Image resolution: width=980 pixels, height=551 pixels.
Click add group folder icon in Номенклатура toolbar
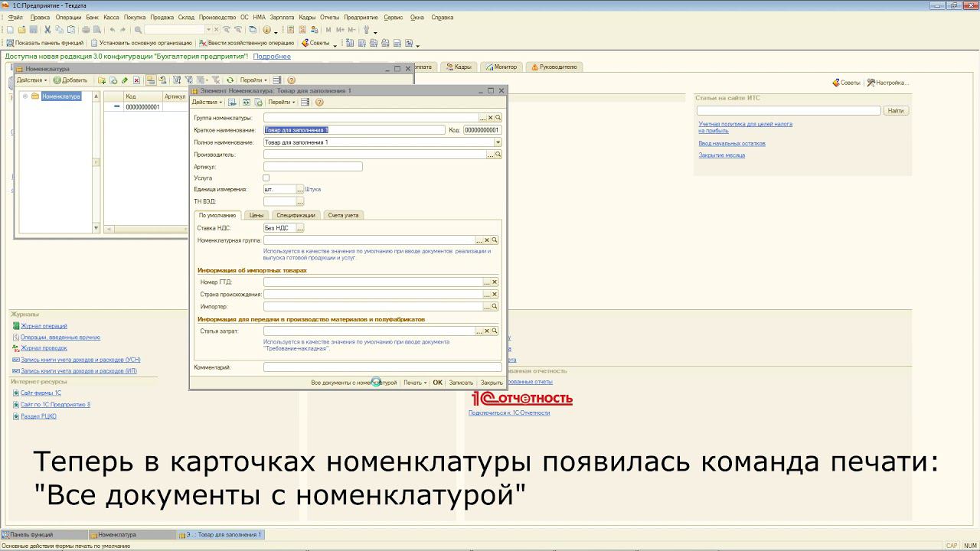102,80
